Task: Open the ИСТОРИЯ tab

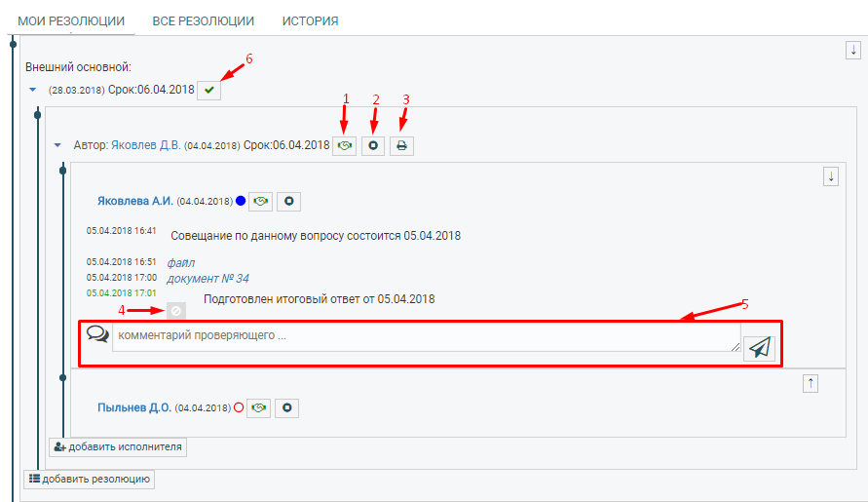Action: (310, 20)
